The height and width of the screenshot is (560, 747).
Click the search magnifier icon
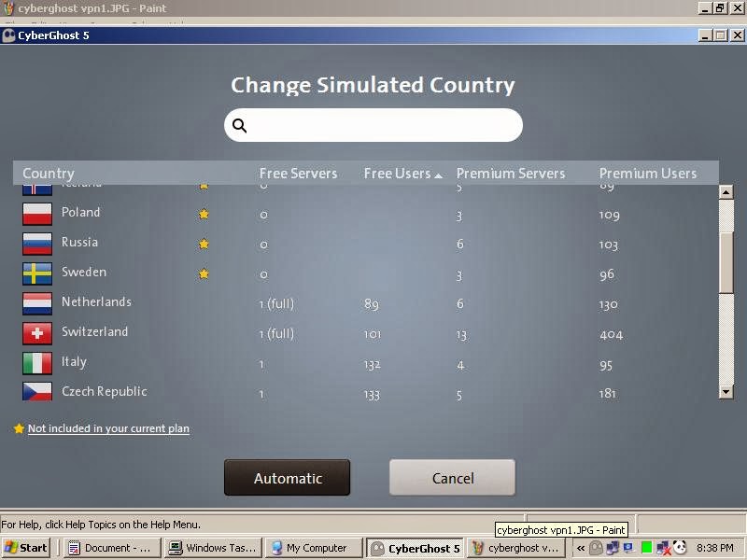pyautogui.click(x=239, y=125)
